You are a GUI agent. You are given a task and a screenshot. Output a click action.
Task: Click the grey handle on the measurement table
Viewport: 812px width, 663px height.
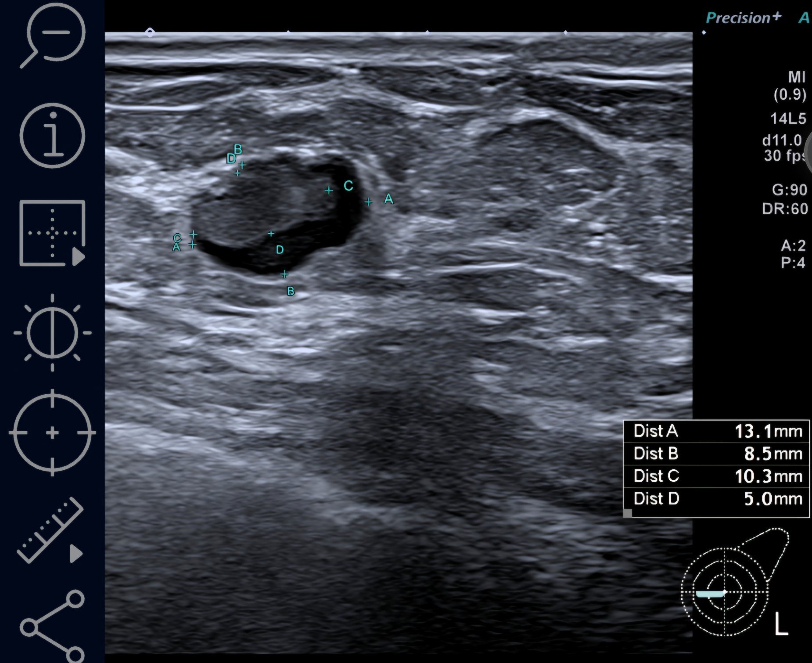(628, 513)
